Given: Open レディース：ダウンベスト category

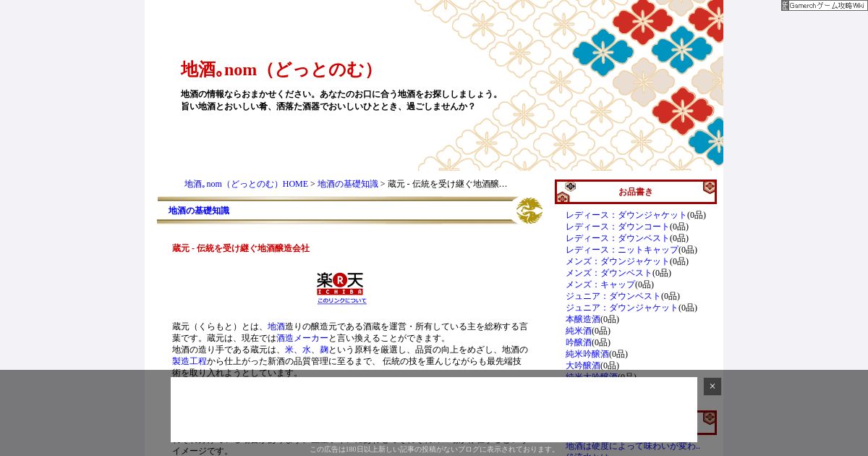Looking at the screenshot, I should (618, 238).
